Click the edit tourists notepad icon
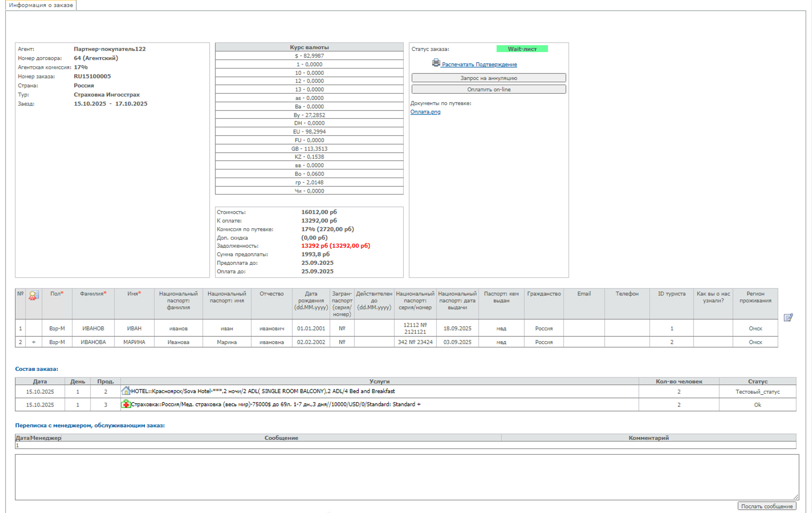Screen dimensions: 812x513 tap(788, 317)
